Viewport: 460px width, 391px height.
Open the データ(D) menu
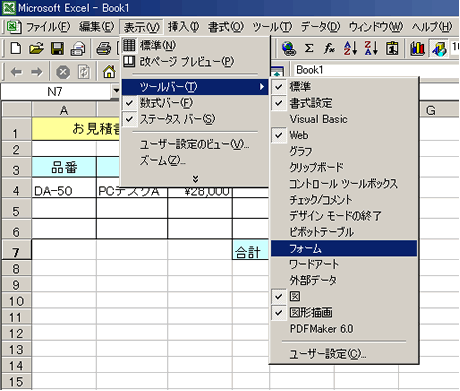pos(320,27)
